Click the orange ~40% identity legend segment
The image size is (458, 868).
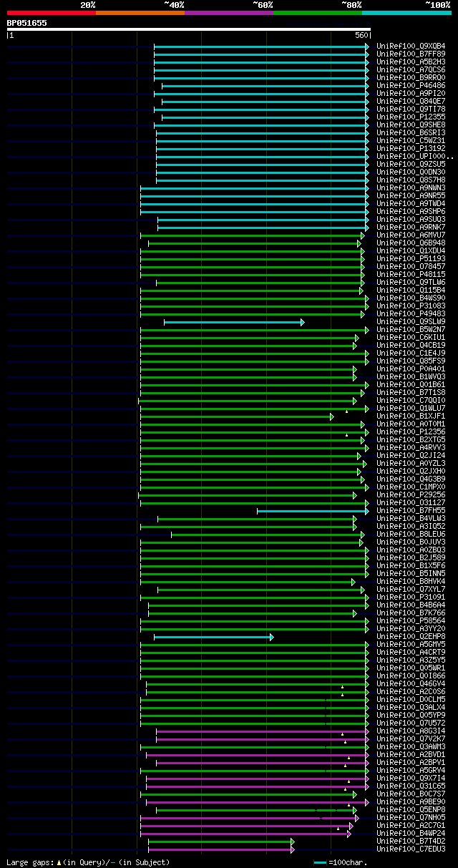(x=140, y=13)
